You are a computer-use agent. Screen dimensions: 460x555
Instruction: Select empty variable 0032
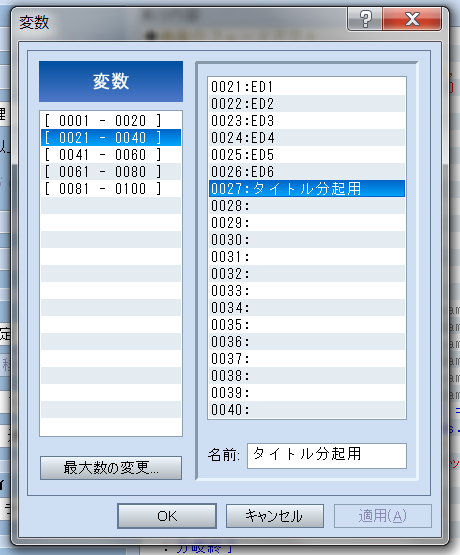pyautogui.click(x=307, y=274)
